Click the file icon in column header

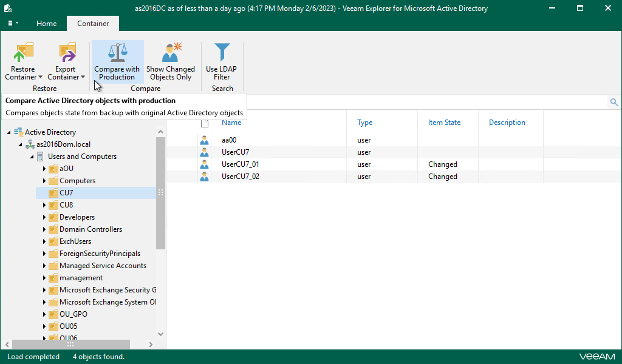205,123
